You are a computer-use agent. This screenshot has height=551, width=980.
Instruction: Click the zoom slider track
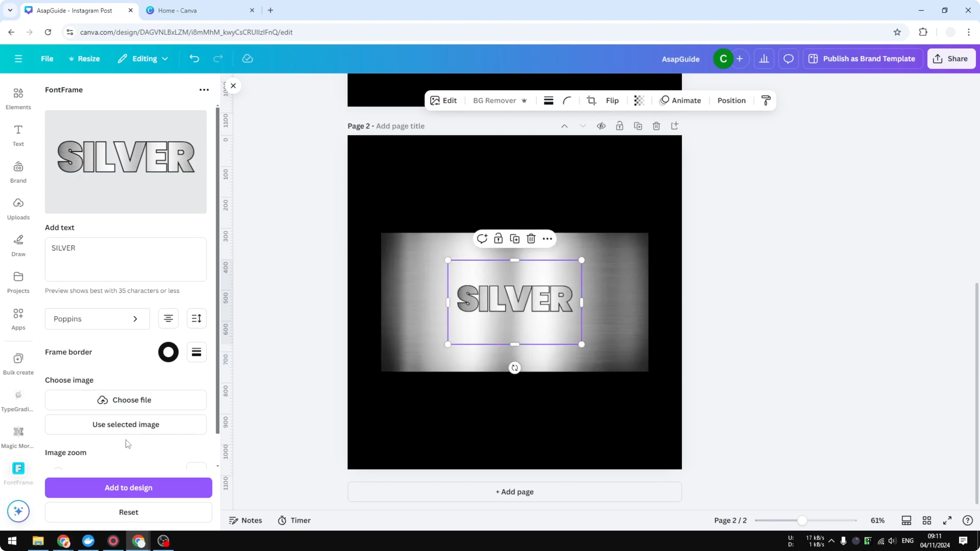click(806, 520)
